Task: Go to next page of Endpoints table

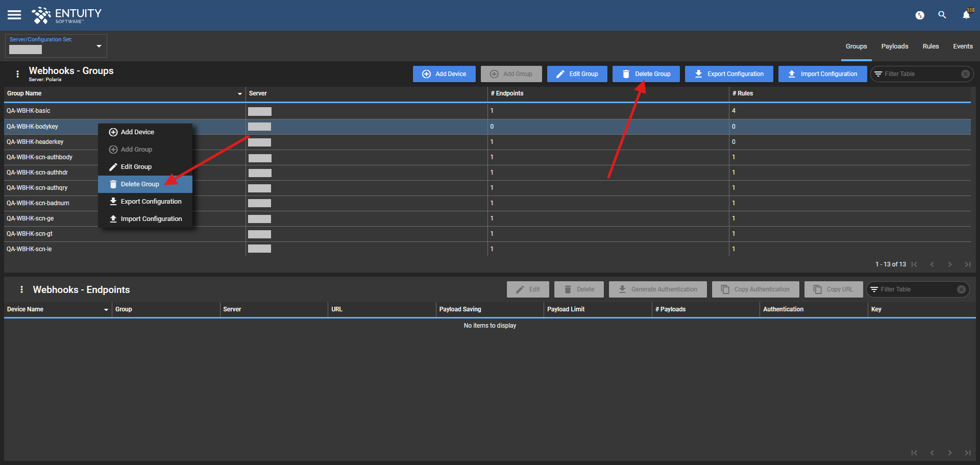Action: [950, 453]
